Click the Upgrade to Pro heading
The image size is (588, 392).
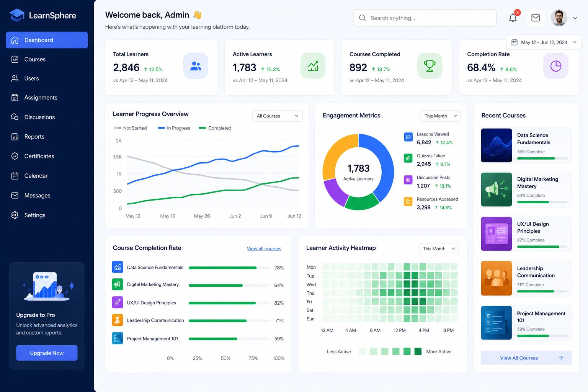[36, 315]
